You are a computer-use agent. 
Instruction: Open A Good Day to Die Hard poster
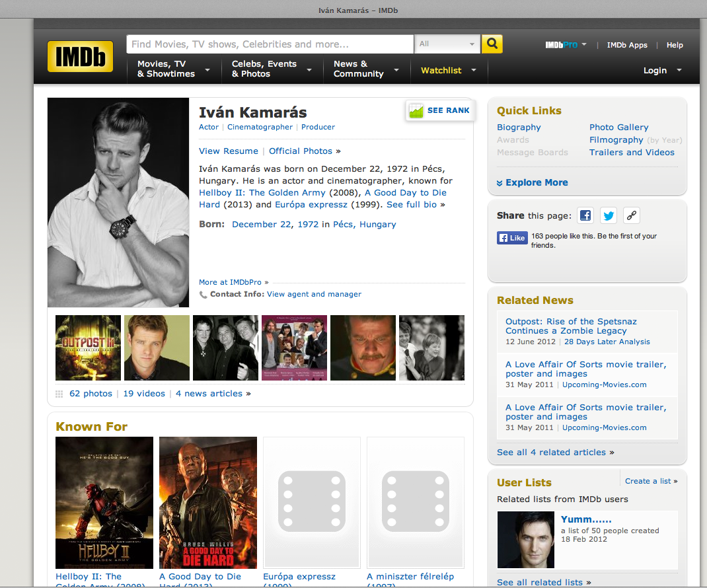(208, 503)
